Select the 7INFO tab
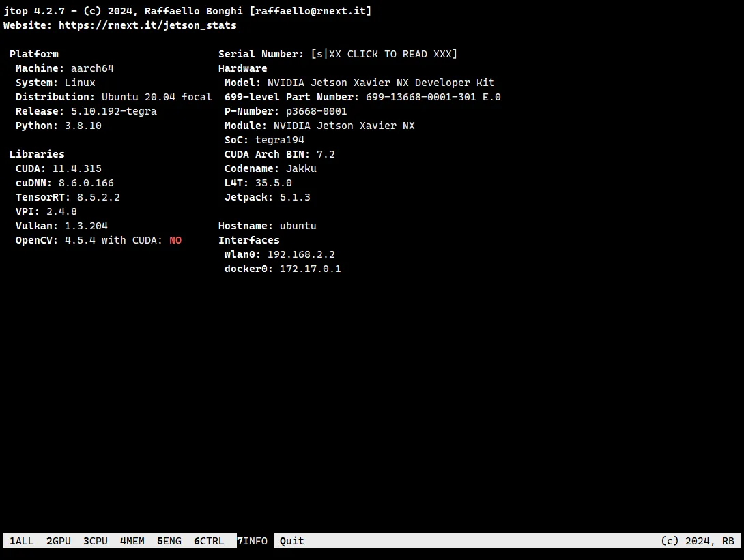Viewport: 744px width, 560px height. (253, 541)
